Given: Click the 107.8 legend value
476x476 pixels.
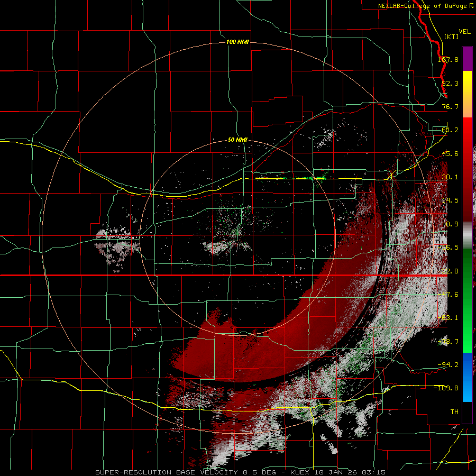Looking at the screenshot, I should 448,59.
